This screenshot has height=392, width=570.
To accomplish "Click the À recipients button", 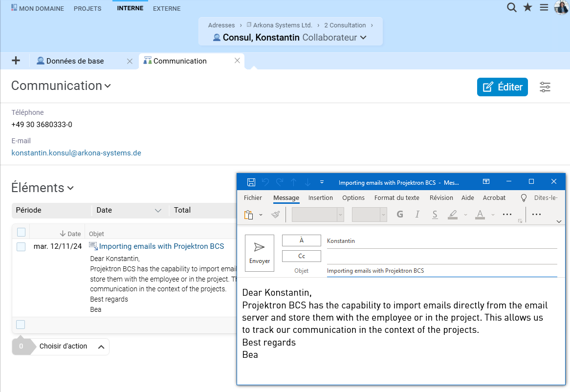I will pyautogui.click(x=301, y=240).
